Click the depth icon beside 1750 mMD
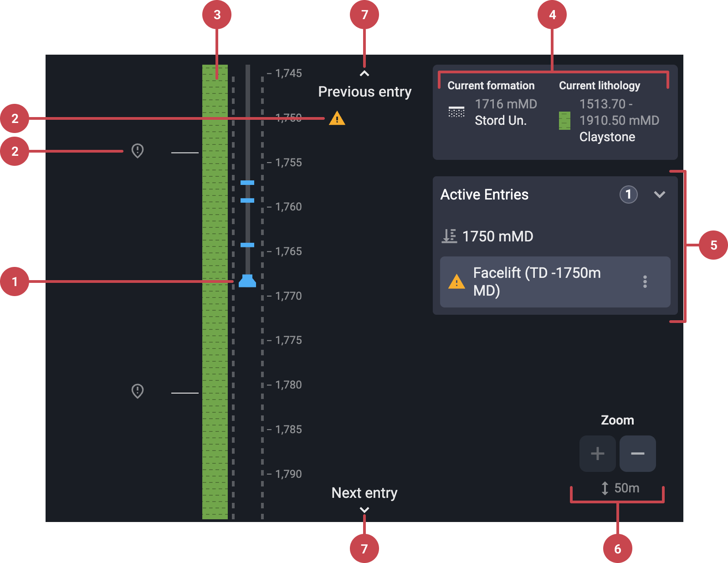This screenshot has width=728, height=563. click(x=449, y=236)
